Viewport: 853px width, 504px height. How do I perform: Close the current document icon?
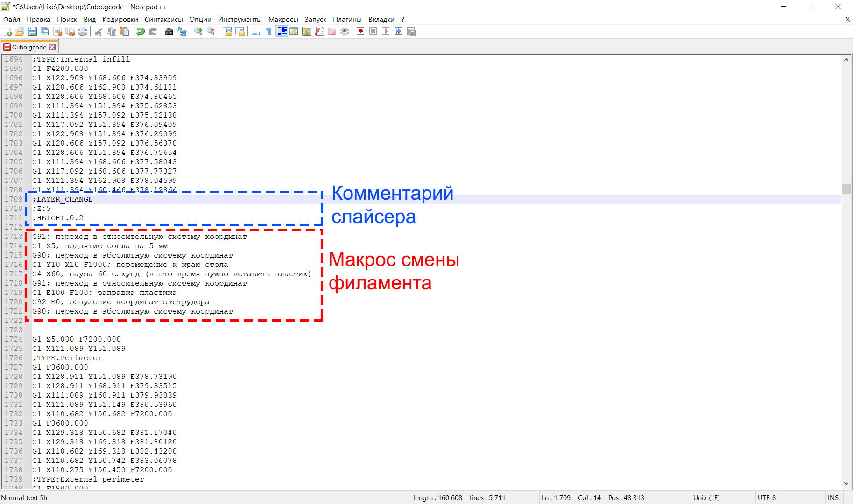tap(57, 31)
